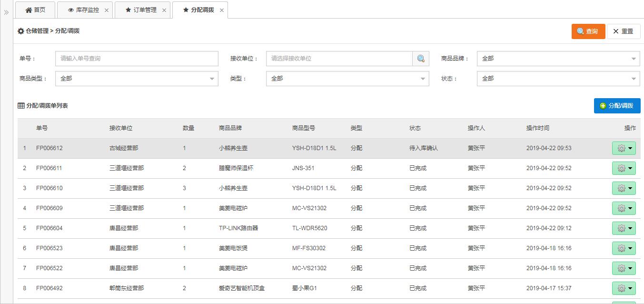The width and height of the screenshot is (644, 304).
Task: Click the 重置 reset button
Action: coord(623,31)
